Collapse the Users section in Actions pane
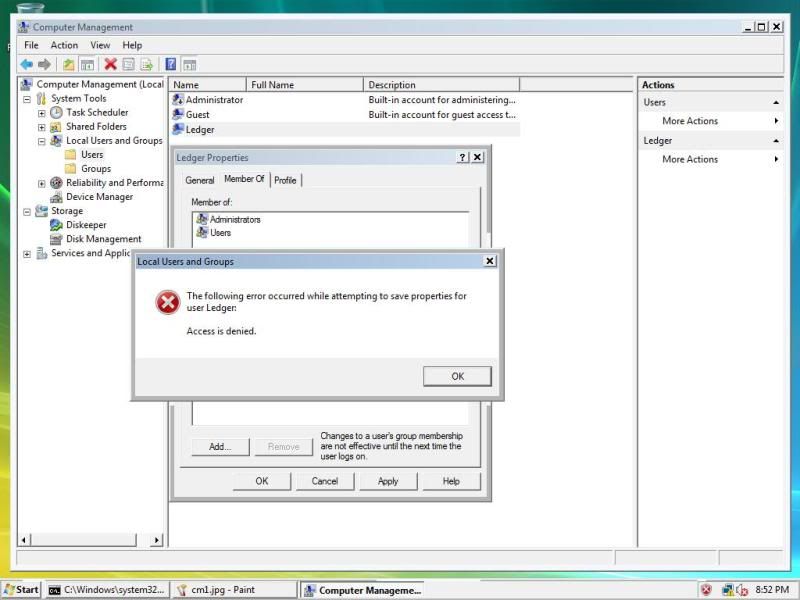 tap(776, 103)
